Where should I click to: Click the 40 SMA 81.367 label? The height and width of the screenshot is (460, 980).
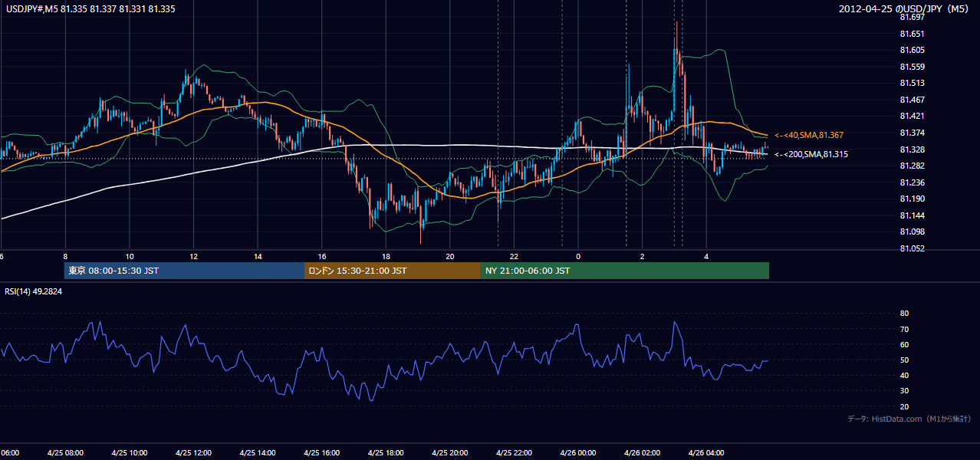click(x=808, y=135)
